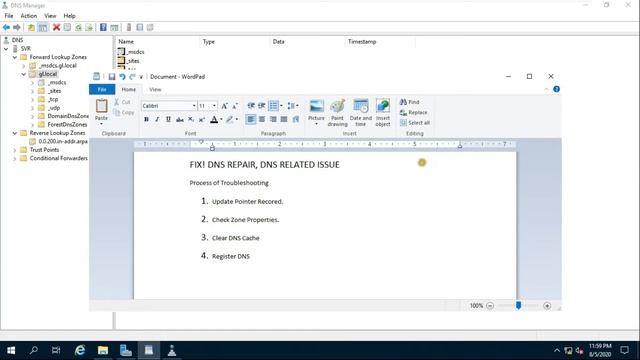Click Decrease indent icon

click(251, 106)
